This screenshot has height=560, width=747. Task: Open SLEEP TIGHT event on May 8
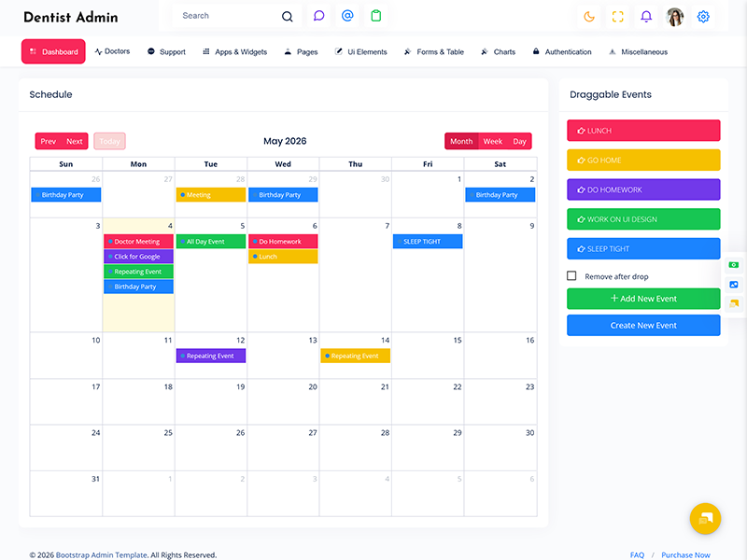point(428,242)
